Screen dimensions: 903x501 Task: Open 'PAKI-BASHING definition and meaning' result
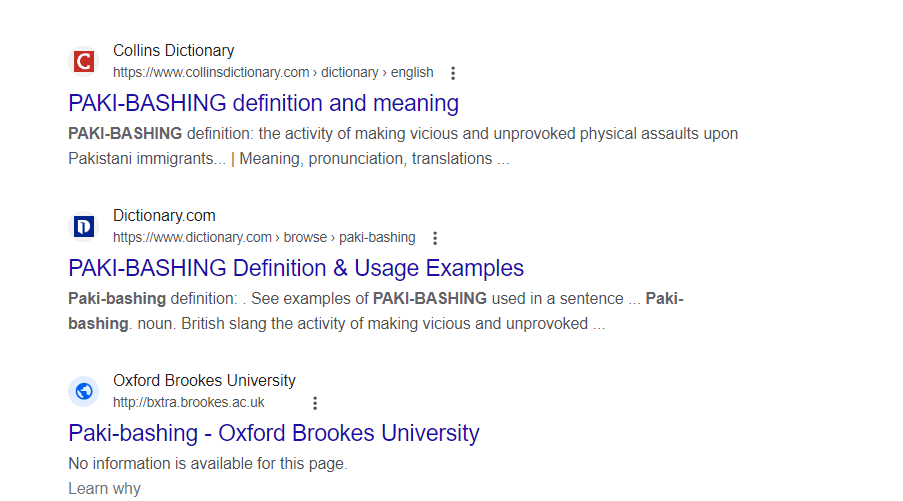[264, 103]
